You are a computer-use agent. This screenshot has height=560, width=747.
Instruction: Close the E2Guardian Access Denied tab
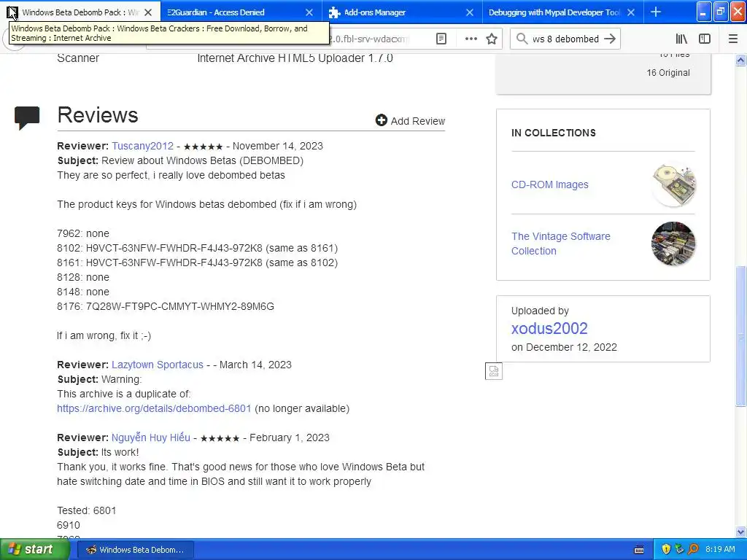point(309,12)
